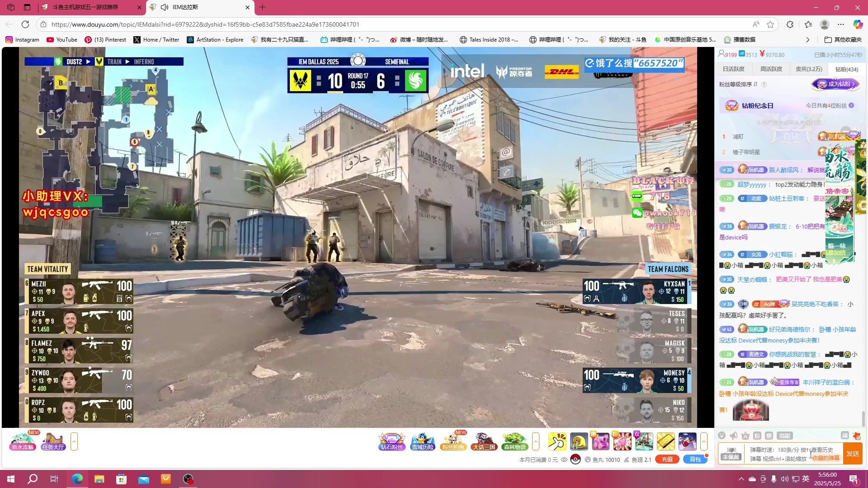Select rank 2 user 锤子带明星

(x=746, y=152)
